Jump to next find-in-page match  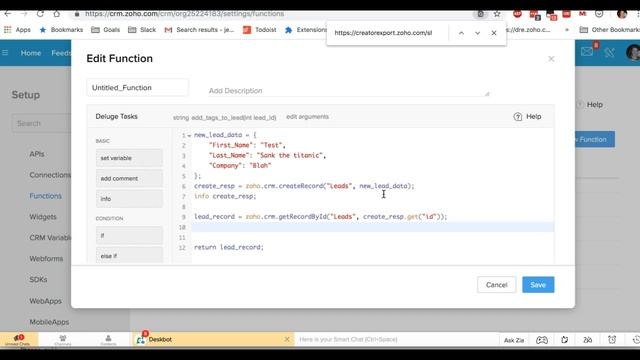477,33
